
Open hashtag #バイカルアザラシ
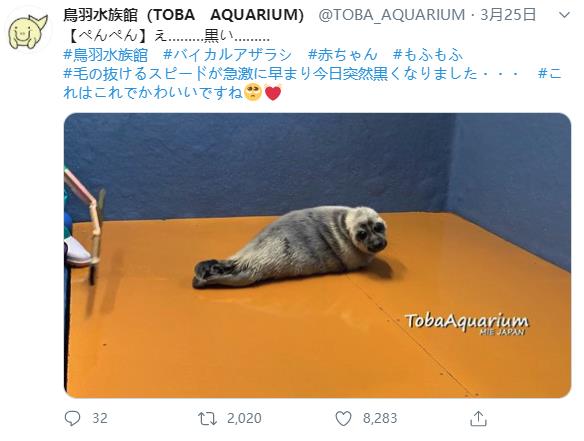pyautogui.click(x=228, y=55)
